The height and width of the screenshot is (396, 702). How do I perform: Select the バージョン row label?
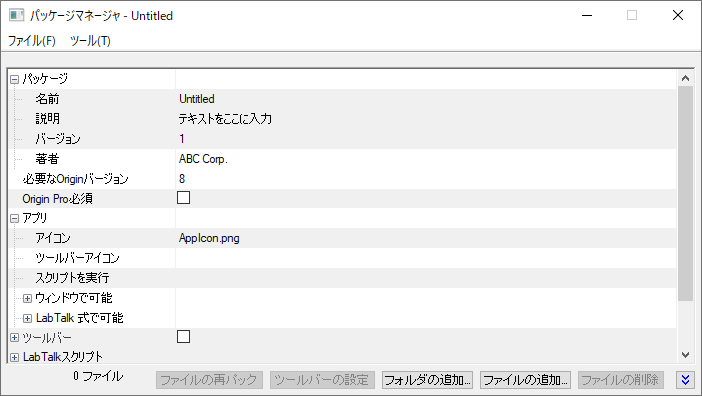coord(58,139)
